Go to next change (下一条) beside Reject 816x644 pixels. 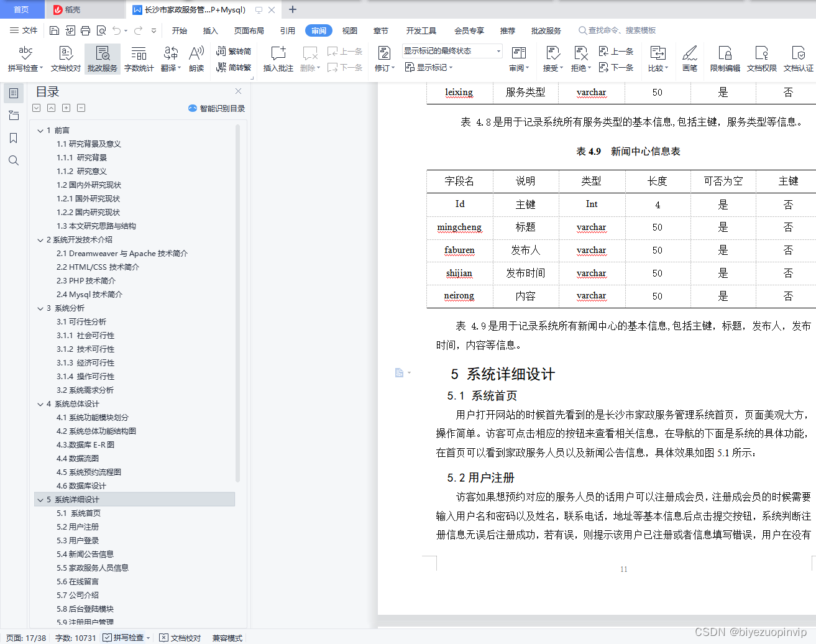pos(616,67)
